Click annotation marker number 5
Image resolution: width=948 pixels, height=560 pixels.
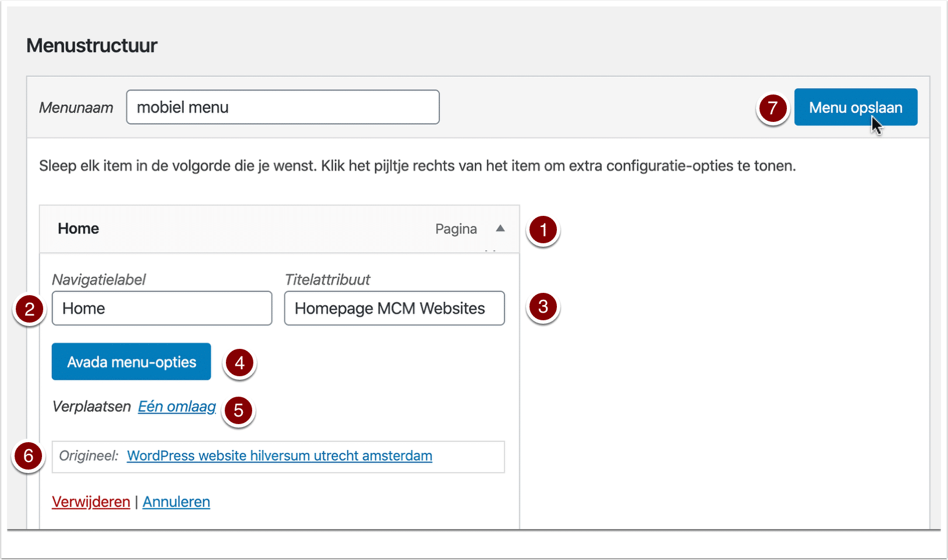click(238, 411)
